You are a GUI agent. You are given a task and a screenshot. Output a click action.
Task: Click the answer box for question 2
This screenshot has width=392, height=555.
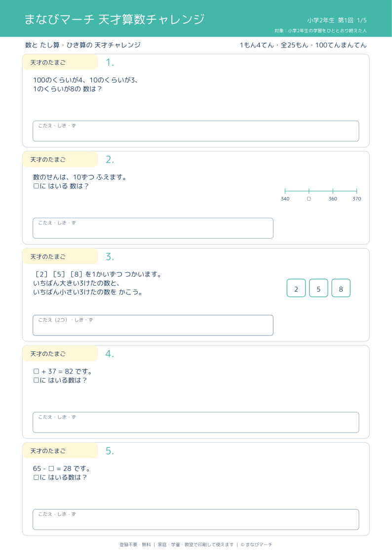(x=153, y=228)
